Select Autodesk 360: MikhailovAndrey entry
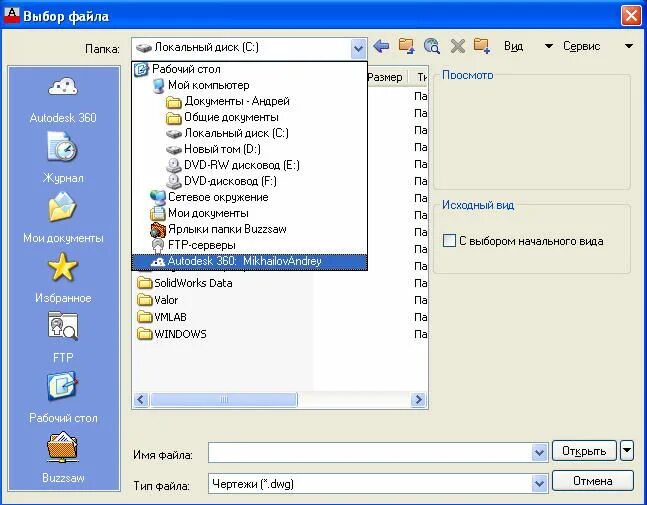Viewport: 647px width, 505px height. click(x=249, y=261)
